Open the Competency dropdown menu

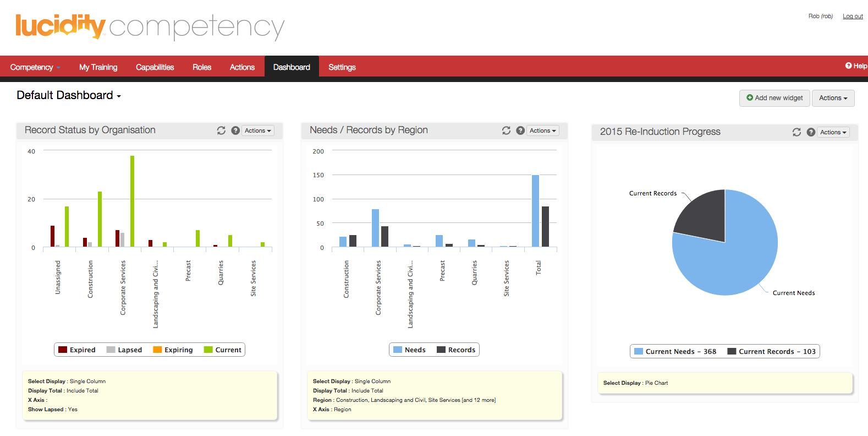click(35, 67)
